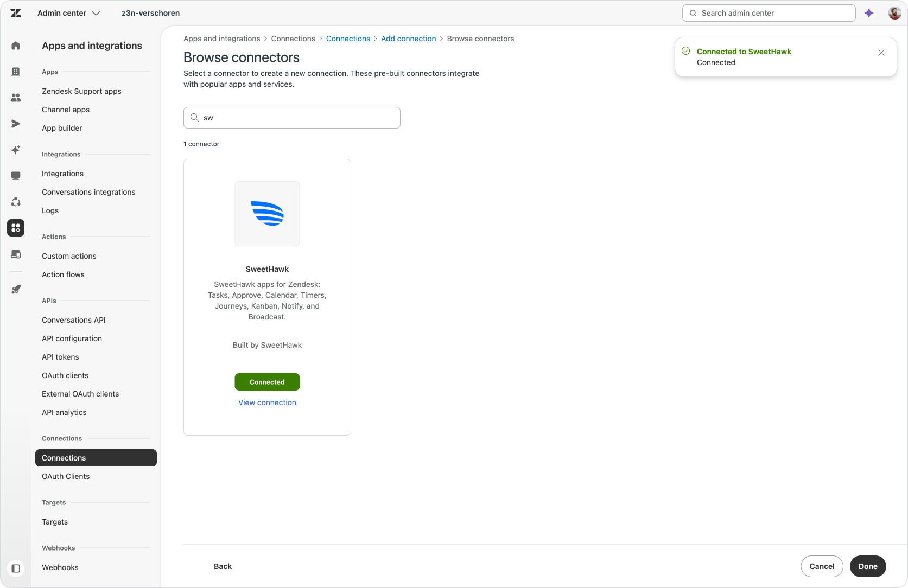Open the AI sparkle icon in left rail
The image size is (908, 588).
(x=16, y=150)
